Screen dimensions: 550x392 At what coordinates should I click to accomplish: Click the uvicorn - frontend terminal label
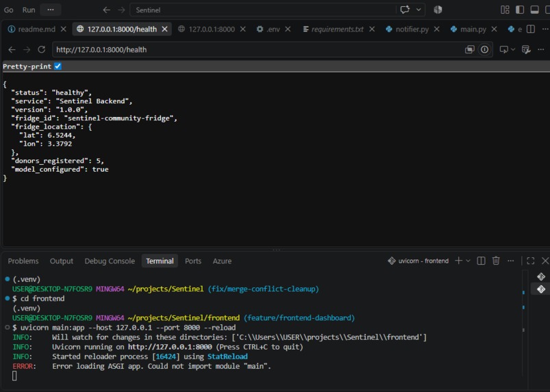tap(418, 261)
